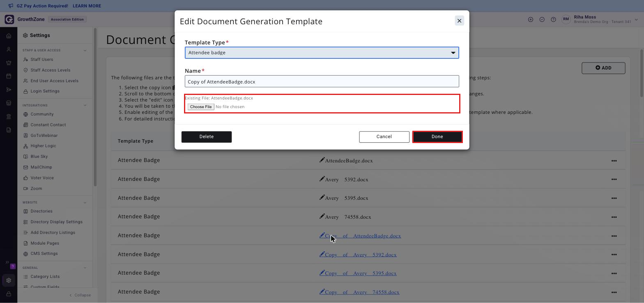
Task: Open the home icon in left rail
Action: (9, 36)
